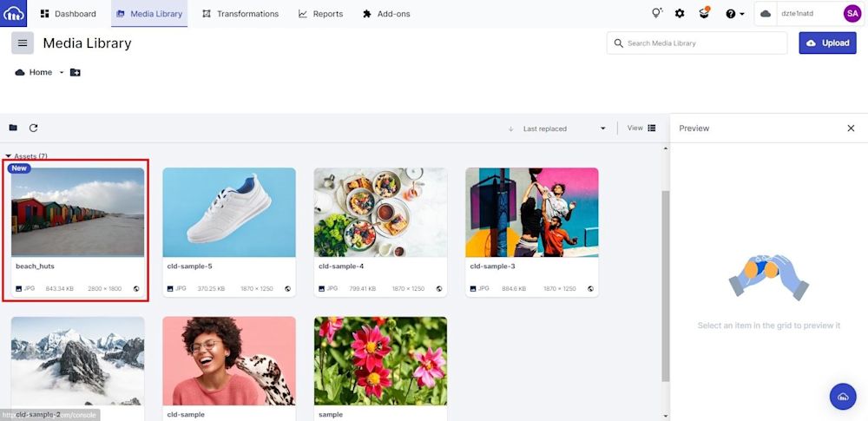Open the floating cloud upload widget button
The image size is (868, 421).
pyautogui.click(x=843, y=396)
